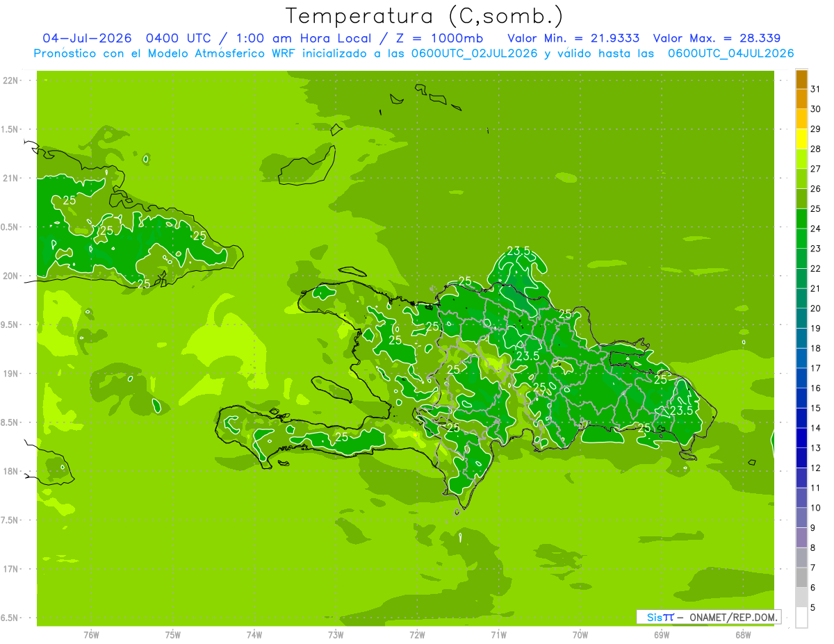The width and height of the screenshot is (834, 644).
Task: Click the '73W' longitude axis label
Action: coord(336,635)
